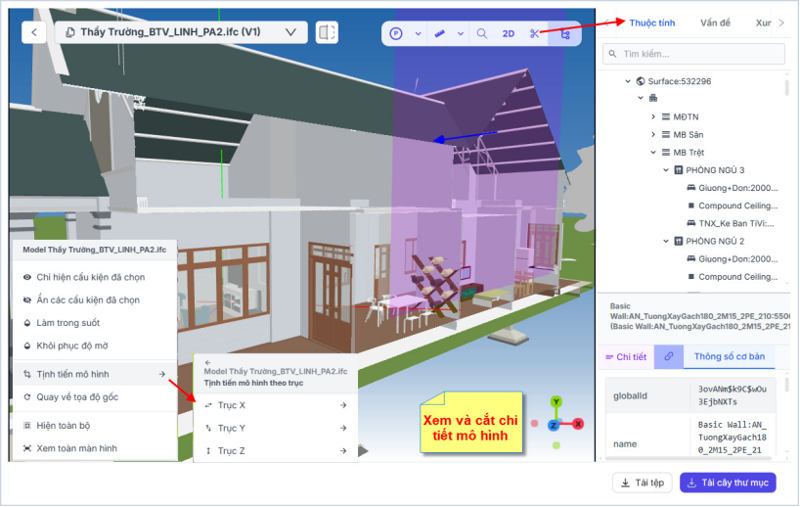This screenshot has width=800, height=507.
Task: Focus the Tìm kiếm search field
Action: tap(694, 54)
